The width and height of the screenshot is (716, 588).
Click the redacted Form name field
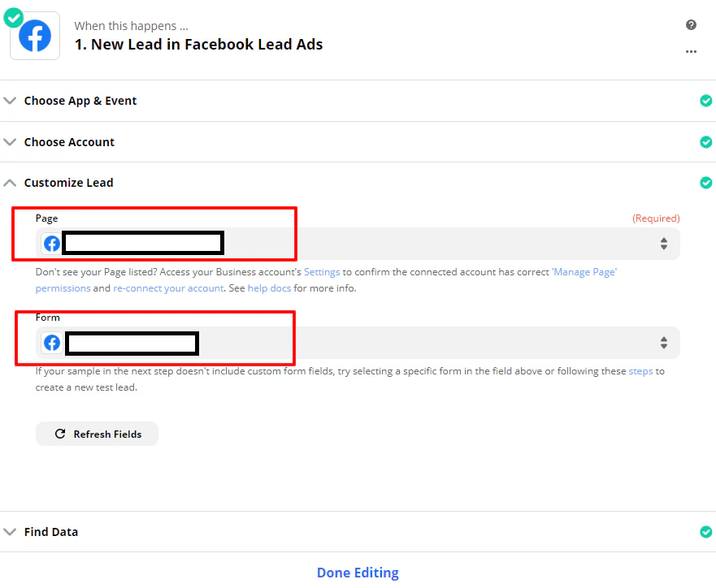click(x=131, y=343)
